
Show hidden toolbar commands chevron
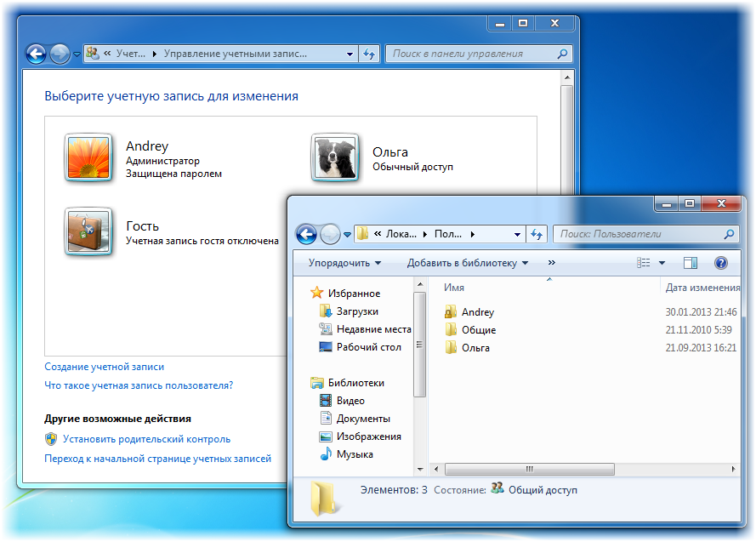coord(552,262)
